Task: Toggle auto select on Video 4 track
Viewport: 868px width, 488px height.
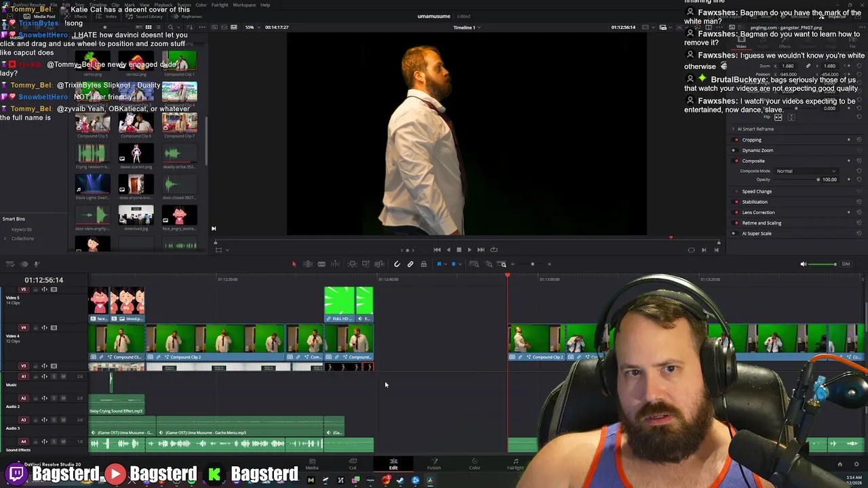Action: tap(44, 328)
